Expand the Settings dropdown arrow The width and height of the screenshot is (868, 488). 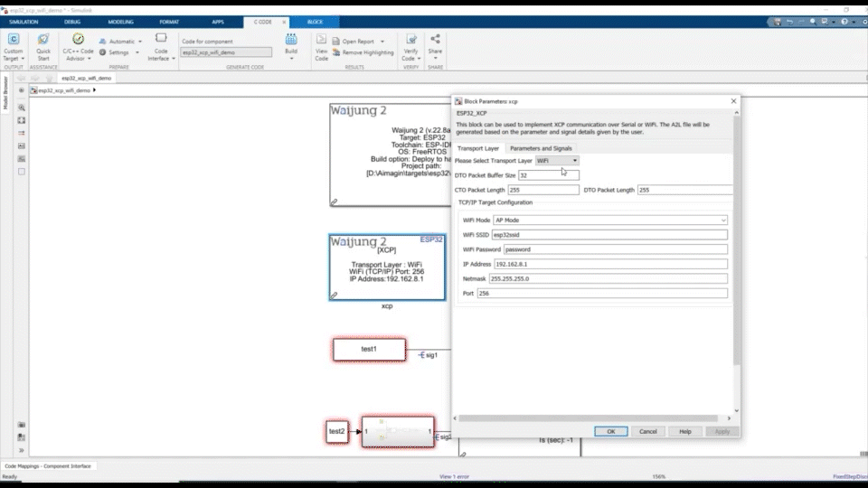tap(137, 52)
